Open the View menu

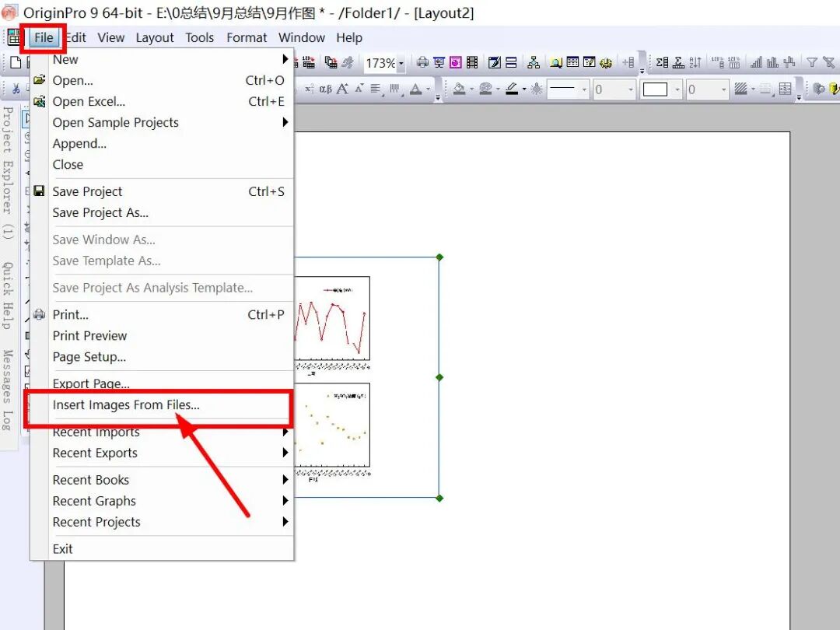pyautogui.click(x=111, y=38)
